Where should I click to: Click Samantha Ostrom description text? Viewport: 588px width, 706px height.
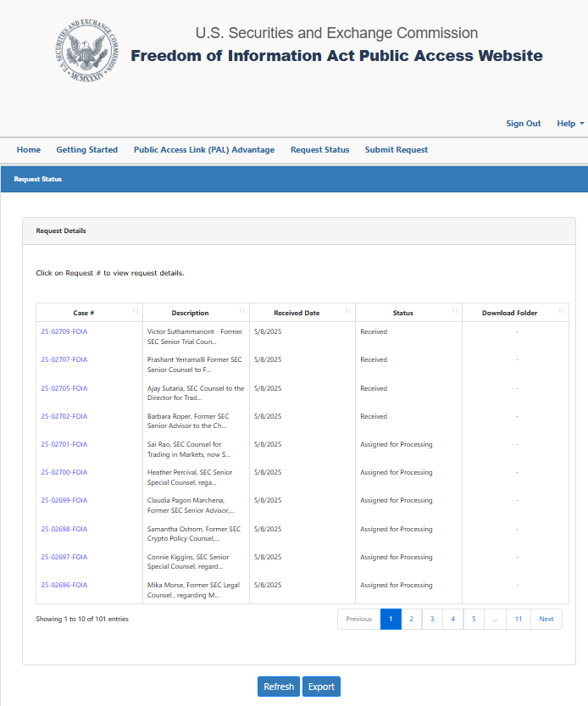click(193, 534)
